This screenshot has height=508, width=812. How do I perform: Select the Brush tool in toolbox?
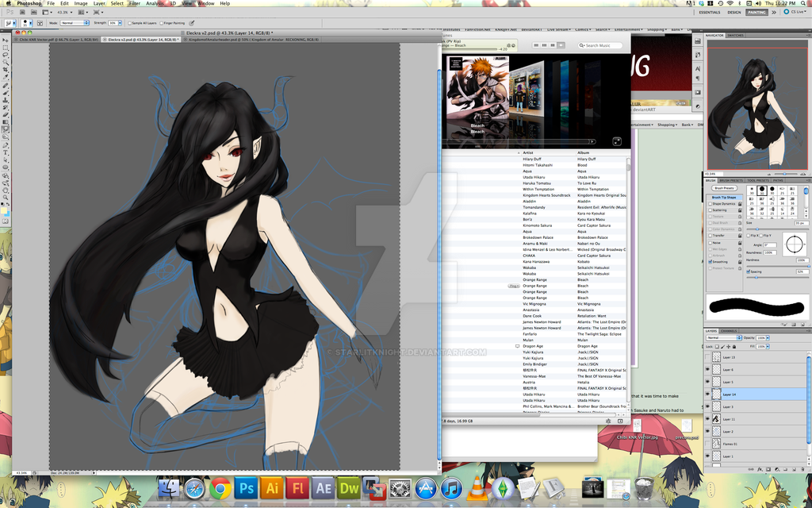[x=6, y=92]
